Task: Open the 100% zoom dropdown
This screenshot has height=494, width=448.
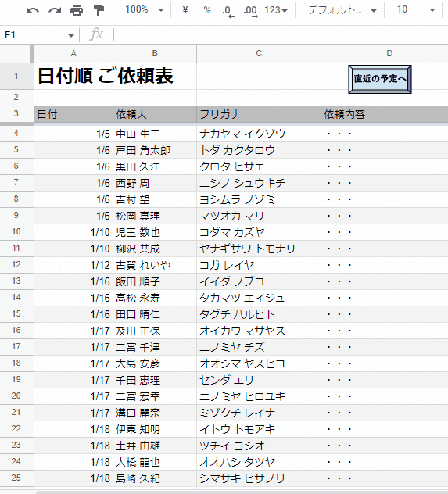Action: point(145,9)
